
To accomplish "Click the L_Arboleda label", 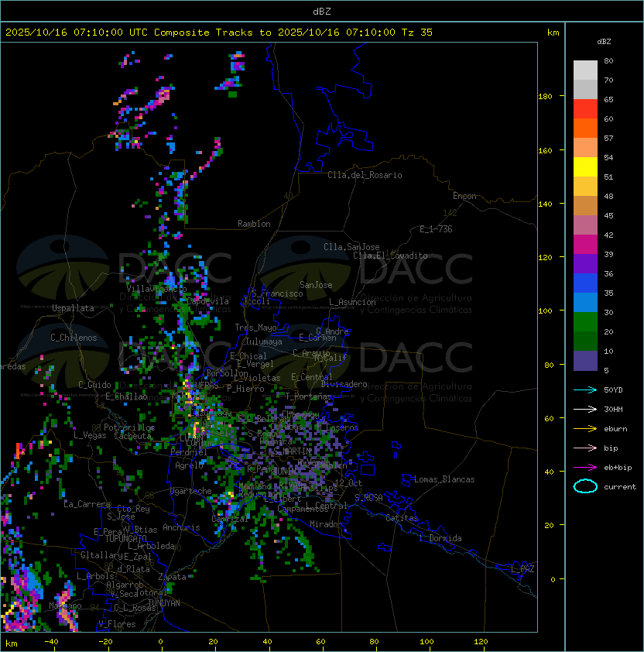I will (152, 546).
